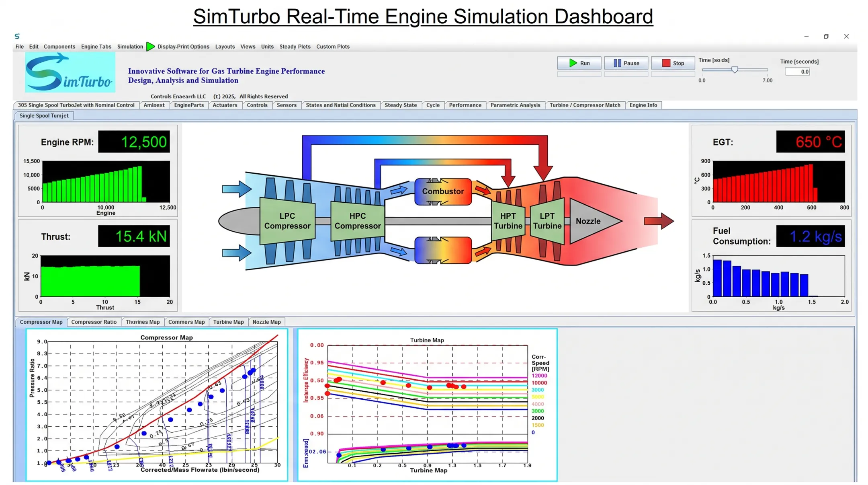Screen dimensions: 868x485
Task: Open Turbine / Compressor Match tab
Action: click(x=585, y=105)
